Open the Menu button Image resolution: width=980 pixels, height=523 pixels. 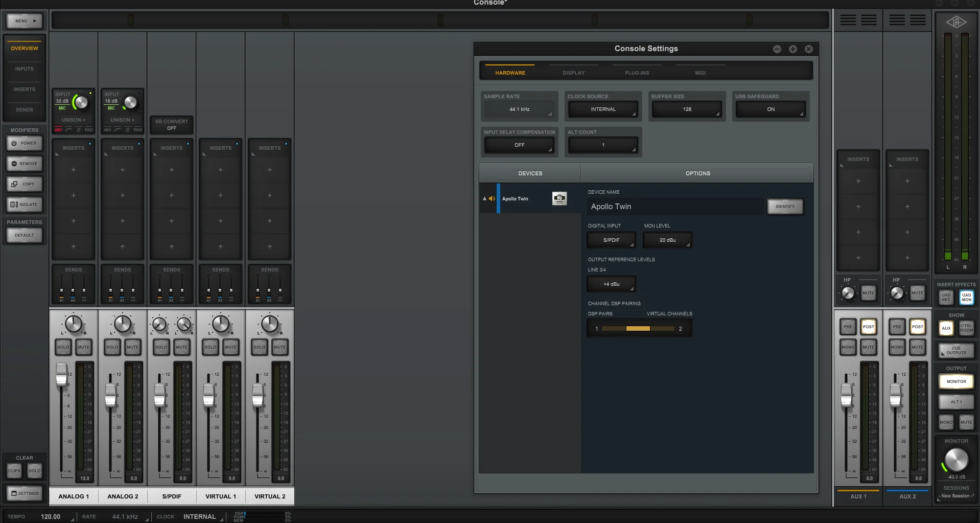[x=25, y=21]
